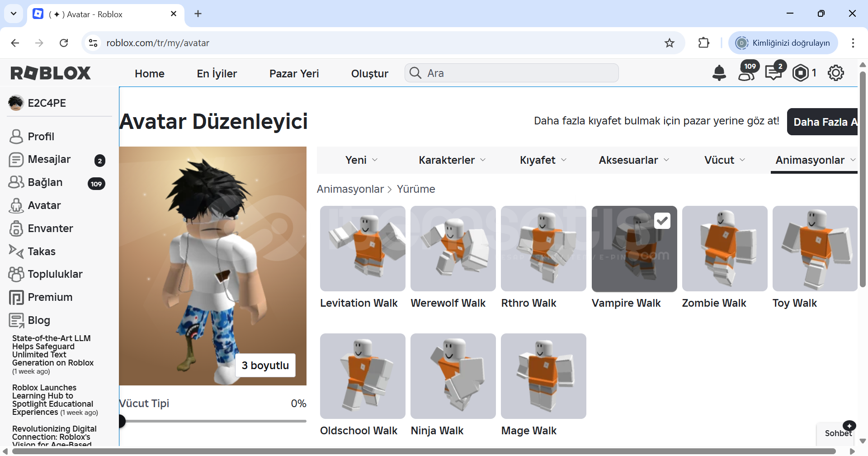
Task: Uncheck the Vampire Walk selected checkmark
Action: (x=662, y=221)
